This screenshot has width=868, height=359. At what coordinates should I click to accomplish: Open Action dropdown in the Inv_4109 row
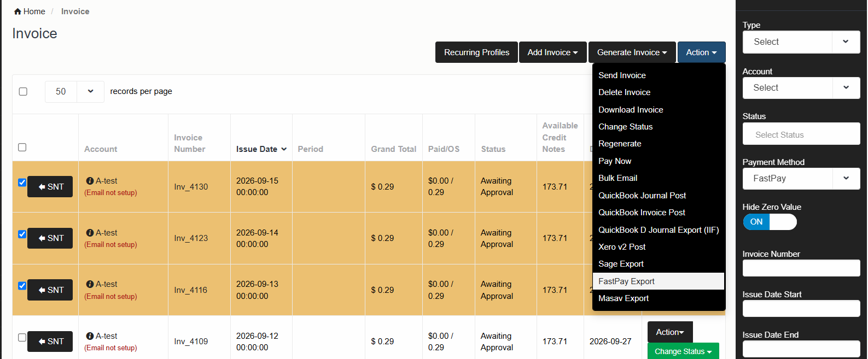(670, 332)
